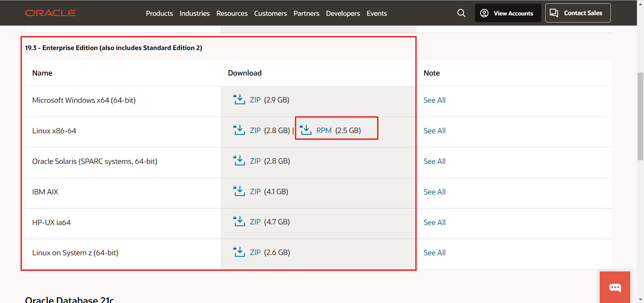Image resolution: width=644 pixels, height=303 pixels.
Task: Open the Events dropdown
Action: [376, 13]
